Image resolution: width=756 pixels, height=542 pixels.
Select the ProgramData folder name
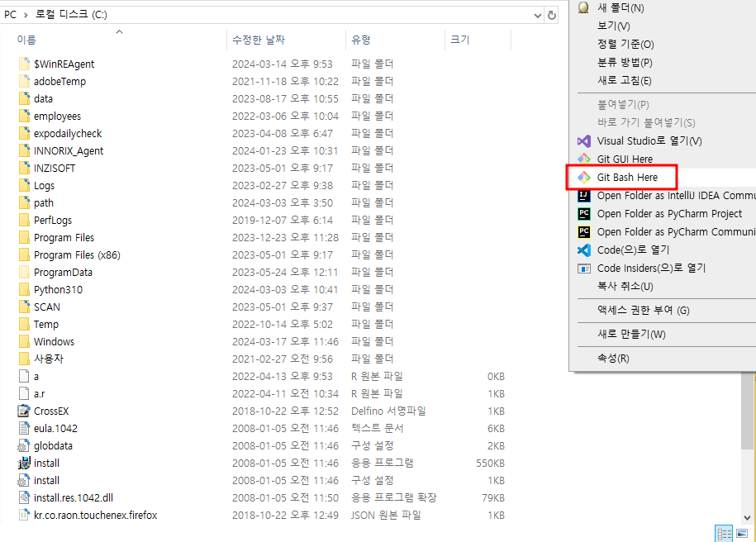point(63,273)
